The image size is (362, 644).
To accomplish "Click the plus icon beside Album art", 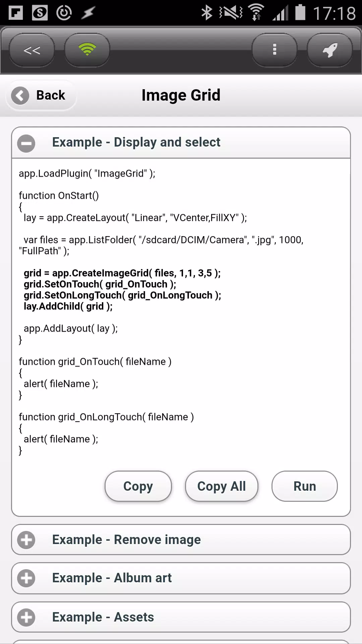I will click(x=26, y=578).
